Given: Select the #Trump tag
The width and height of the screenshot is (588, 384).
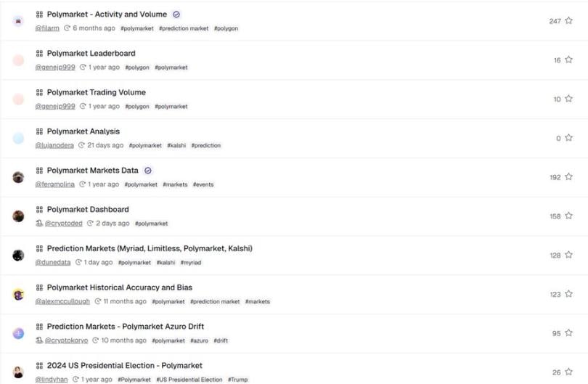Looking at the screenshot, I should (x=237, y=380).
